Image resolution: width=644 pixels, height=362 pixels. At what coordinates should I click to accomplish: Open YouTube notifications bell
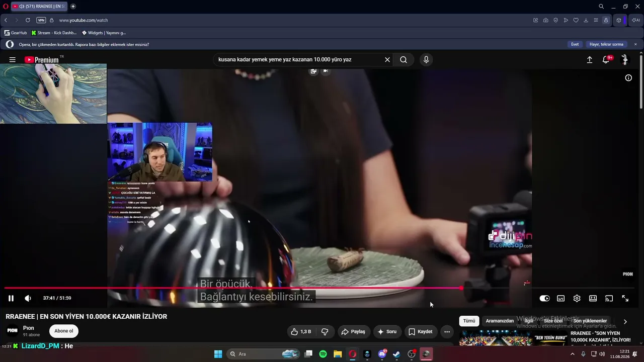[x=606, y=59]
